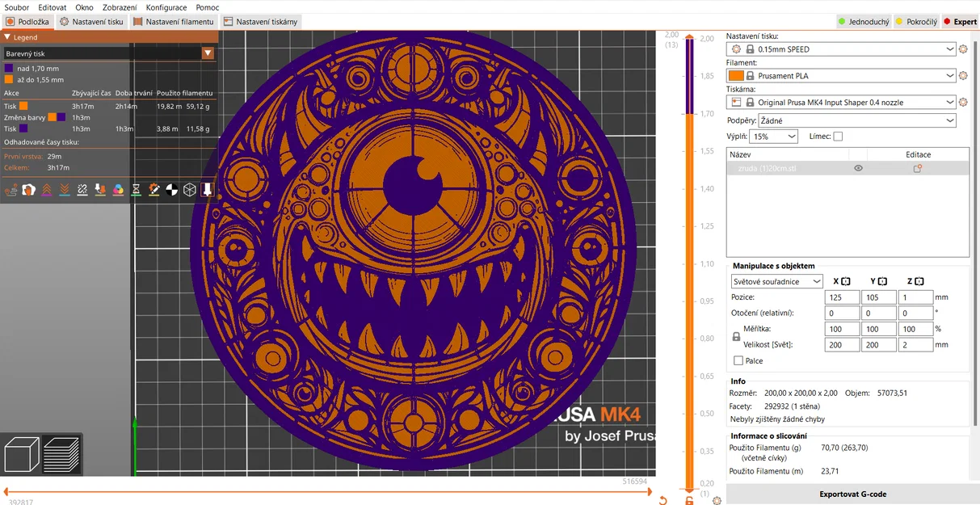Open the Soubor menu
Screen dimensions: 980x505
[17, 7]
